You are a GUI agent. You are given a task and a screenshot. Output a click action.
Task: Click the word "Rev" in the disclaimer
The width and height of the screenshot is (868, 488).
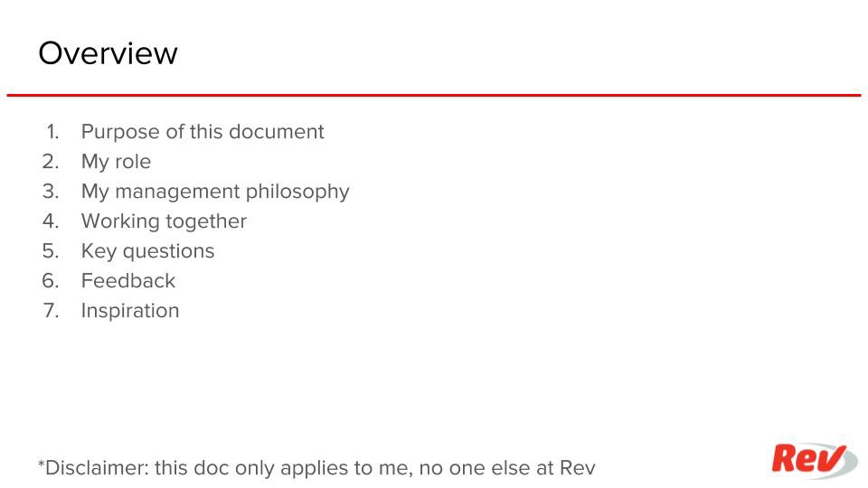click(578, 468)
